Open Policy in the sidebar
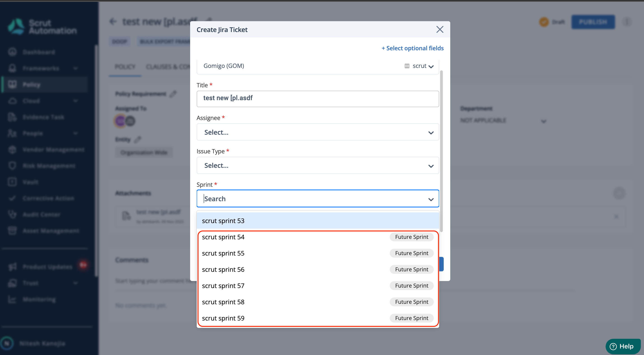This screenshot has width=644, height=355. (45, 85)
